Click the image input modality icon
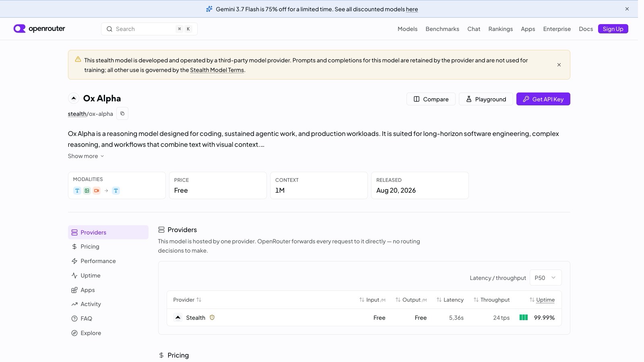 coord(87,191)
